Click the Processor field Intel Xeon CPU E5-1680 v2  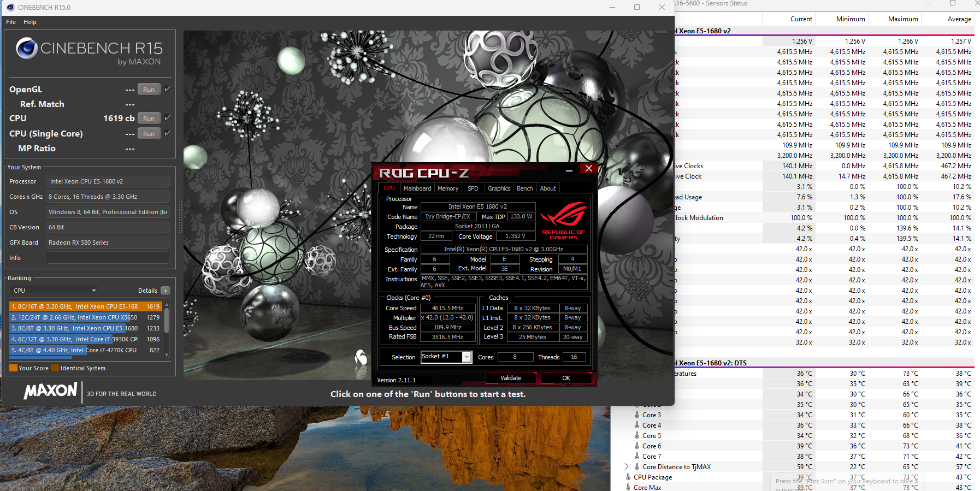[108, 181]
